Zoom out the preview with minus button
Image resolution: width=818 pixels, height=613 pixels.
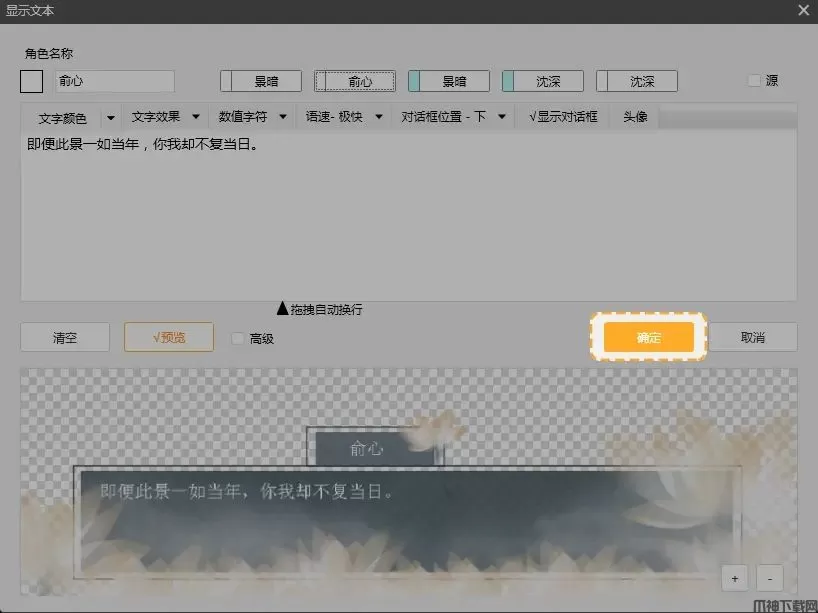point(770,578)
